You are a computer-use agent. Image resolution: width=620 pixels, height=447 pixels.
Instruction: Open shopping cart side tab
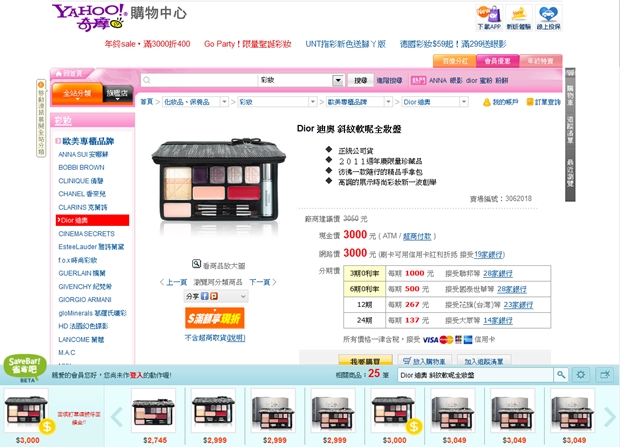pyautogui.click(x=570, y=93)
